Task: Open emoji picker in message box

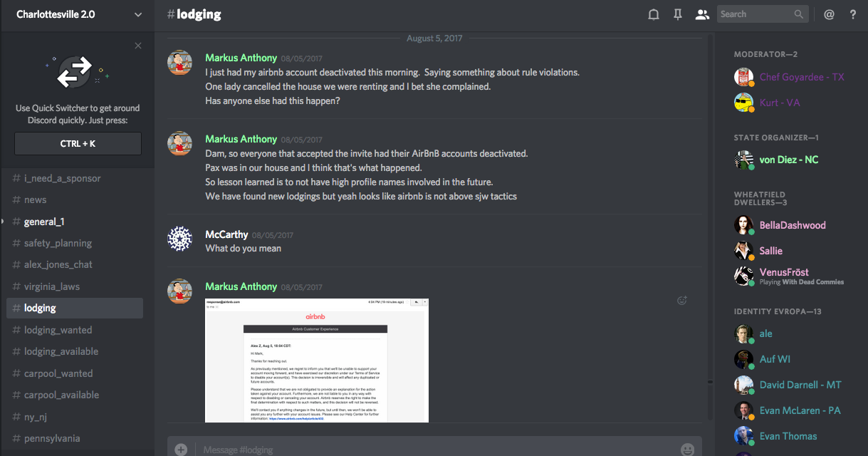Action: 687,450
